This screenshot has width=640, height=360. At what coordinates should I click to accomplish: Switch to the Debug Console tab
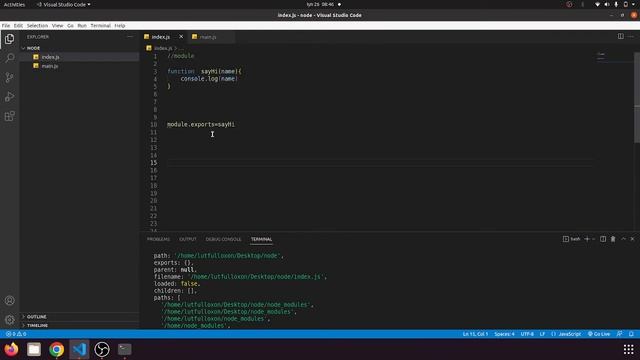223,239
